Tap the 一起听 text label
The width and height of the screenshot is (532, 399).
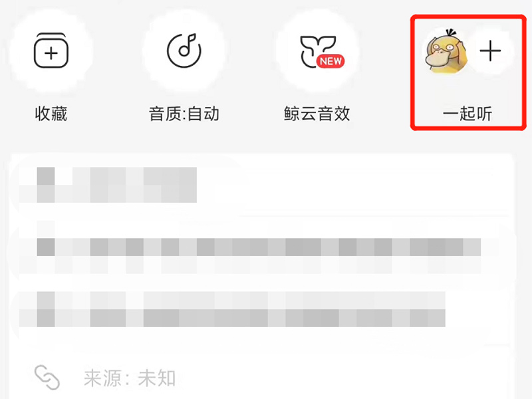pos(467,114)
